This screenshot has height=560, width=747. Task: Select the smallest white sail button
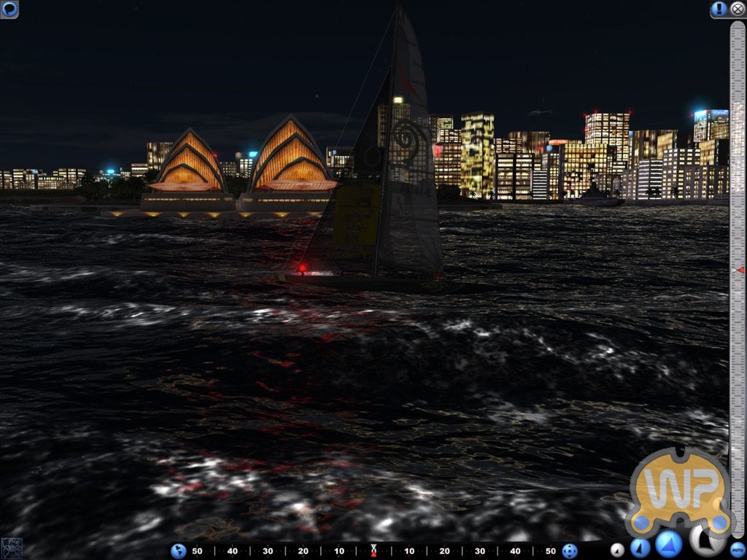617,551
